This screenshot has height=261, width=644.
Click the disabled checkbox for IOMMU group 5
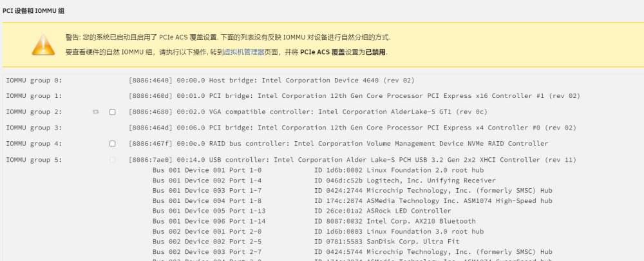click(112, 160)
